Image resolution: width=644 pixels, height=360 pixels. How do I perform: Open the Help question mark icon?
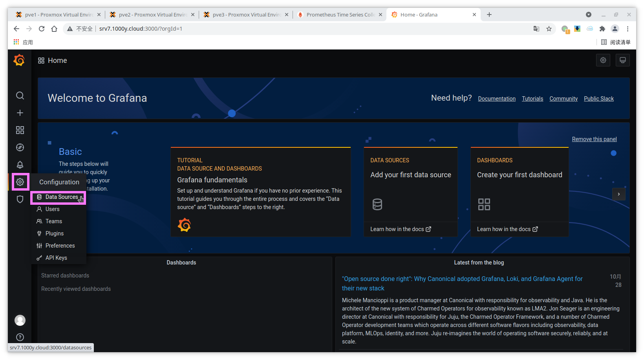pos(20,337)
